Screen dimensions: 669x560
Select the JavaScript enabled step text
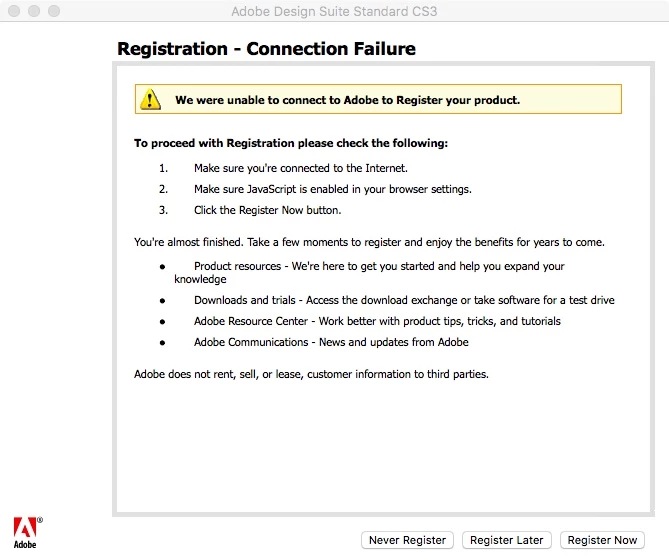click(x=333, y=189)
